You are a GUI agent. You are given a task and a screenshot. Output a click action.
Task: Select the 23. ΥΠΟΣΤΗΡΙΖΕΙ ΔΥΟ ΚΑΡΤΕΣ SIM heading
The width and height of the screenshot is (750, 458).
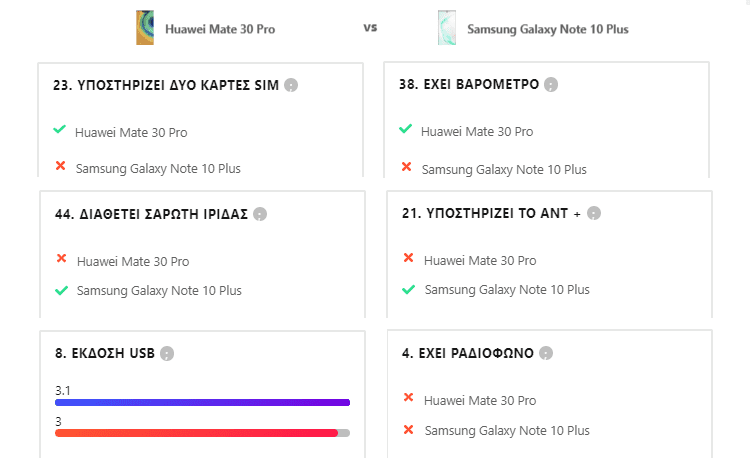coord(166,86)
